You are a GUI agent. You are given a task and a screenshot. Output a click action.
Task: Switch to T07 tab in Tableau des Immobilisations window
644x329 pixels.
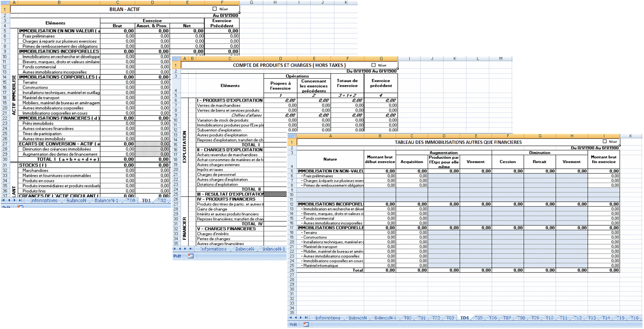pos(507,318)
